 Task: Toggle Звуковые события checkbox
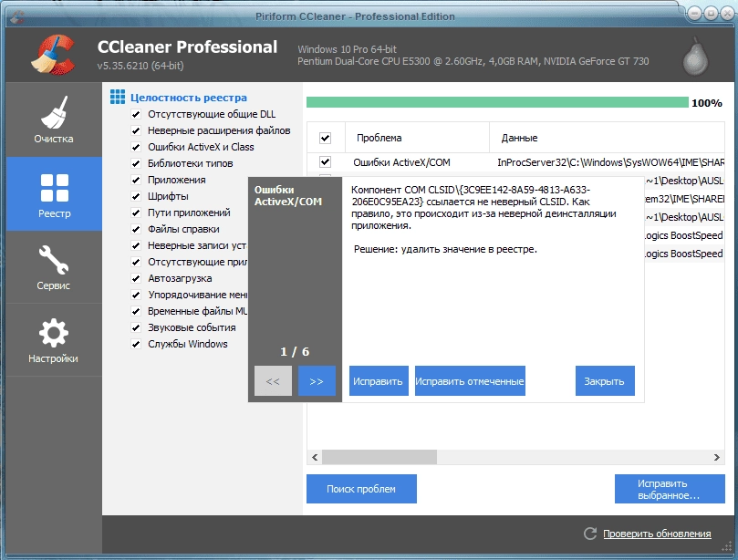pyautogui.click(x=136, y=327)
